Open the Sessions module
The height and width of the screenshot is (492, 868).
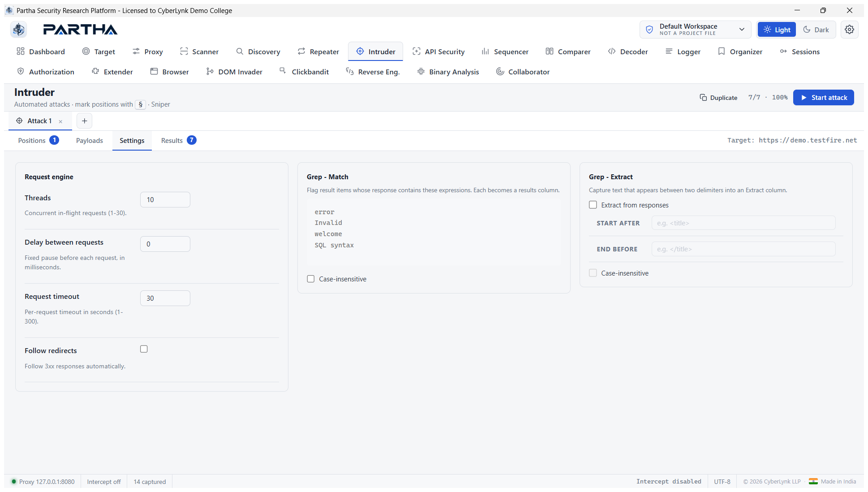(x=799, y=52)
